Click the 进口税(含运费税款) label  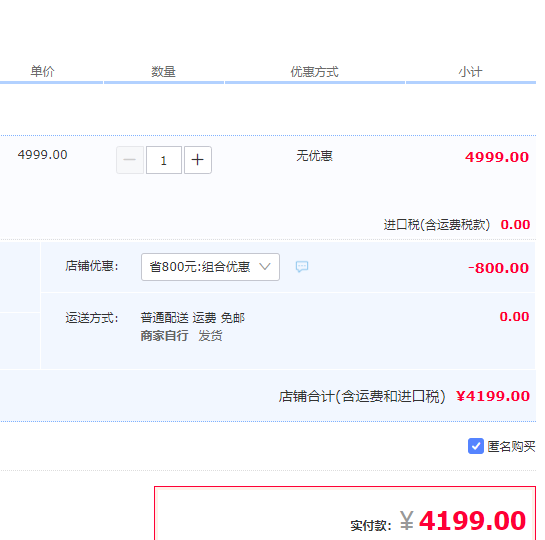[x=437, y=225]
